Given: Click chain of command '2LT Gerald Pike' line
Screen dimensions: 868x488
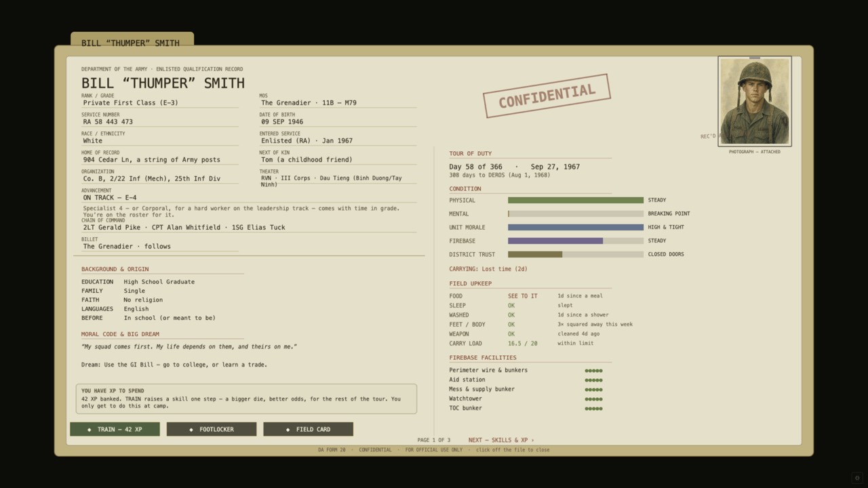Looking at the screenshot, I should coord(184,228).
